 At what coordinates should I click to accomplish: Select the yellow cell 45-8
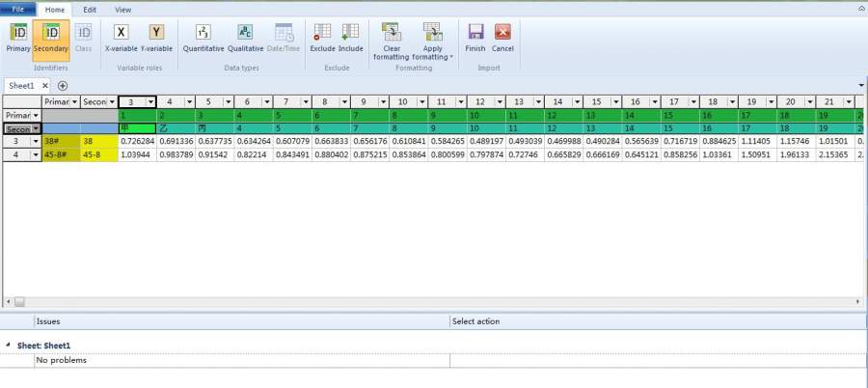click(99, 155)
